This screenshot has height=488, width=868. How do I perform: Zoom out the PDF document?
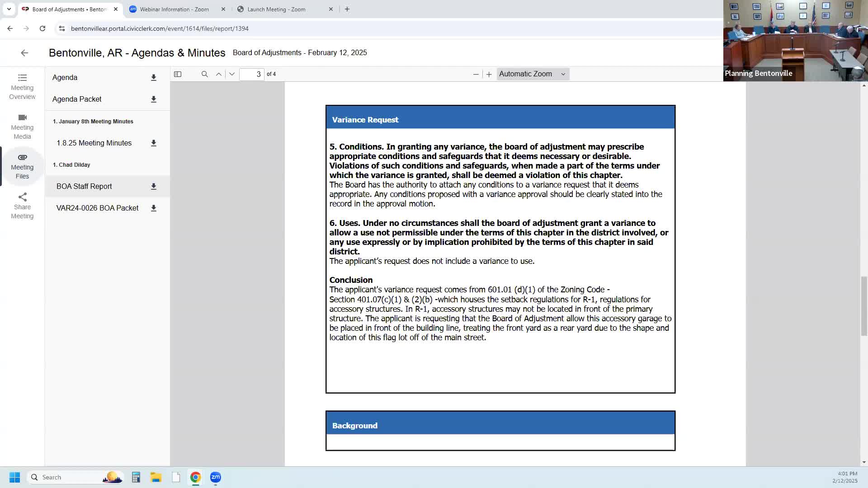pos(476,74)
